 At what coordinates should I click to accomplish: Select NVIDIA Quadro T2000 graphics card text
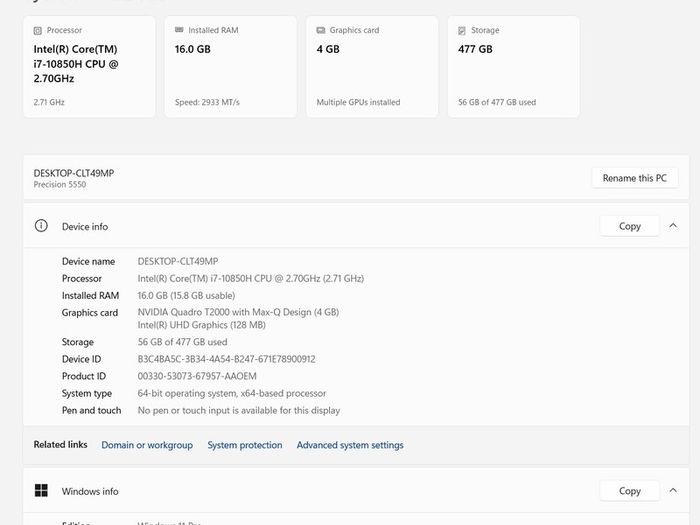(x=238, y=312)
